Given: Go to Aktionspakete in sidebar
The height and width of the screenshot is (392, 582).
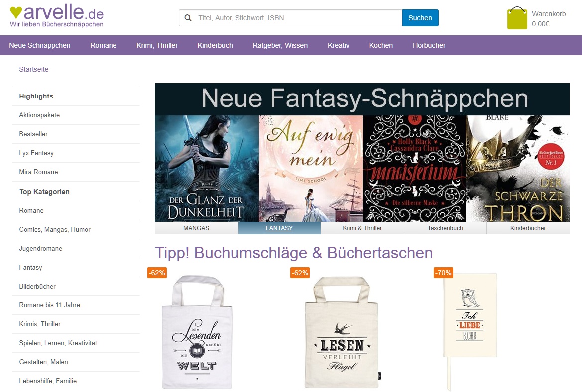Looking at the screenshot, I should (39, 115).
